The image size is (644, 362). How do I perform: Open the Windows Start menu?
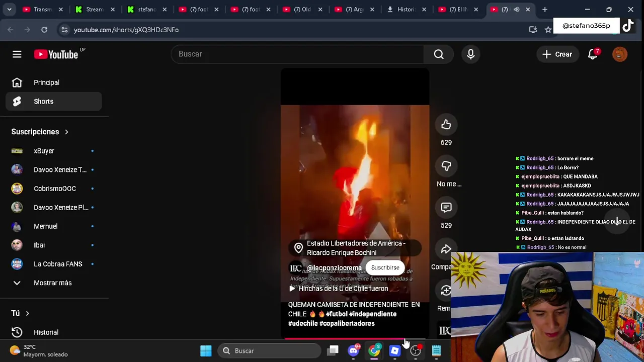coord(206,350)
